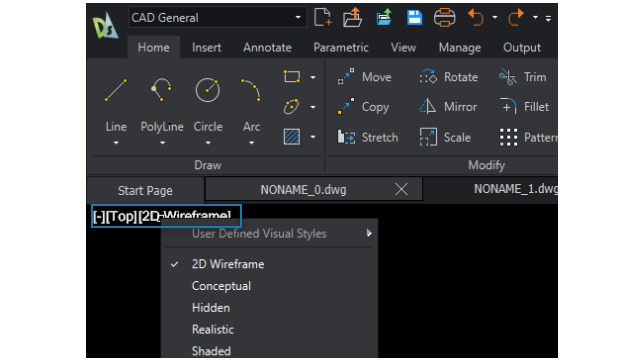
Task: Select the Line drawing tool
Action: [x=116, y=90]
